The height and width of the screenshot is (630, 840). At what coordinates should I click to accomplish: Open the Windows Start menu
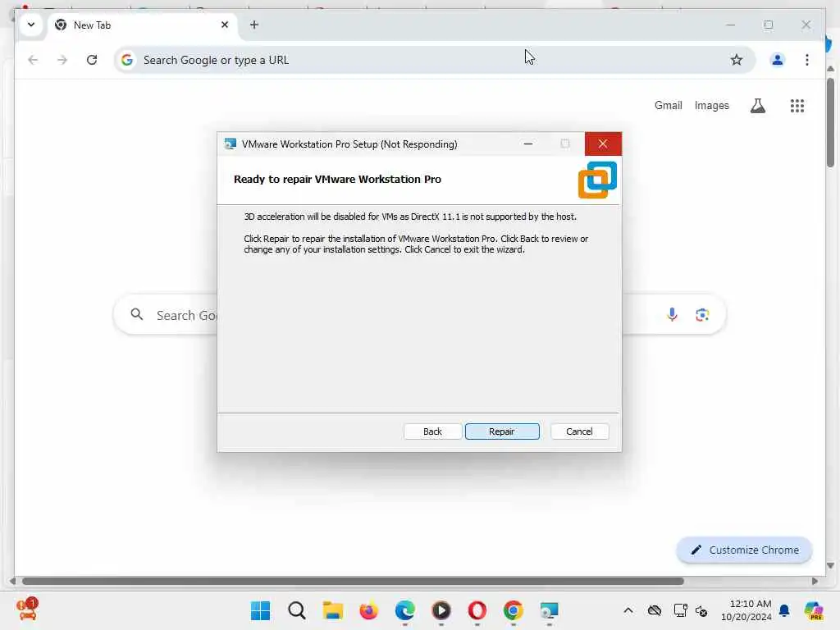point(260,610)
